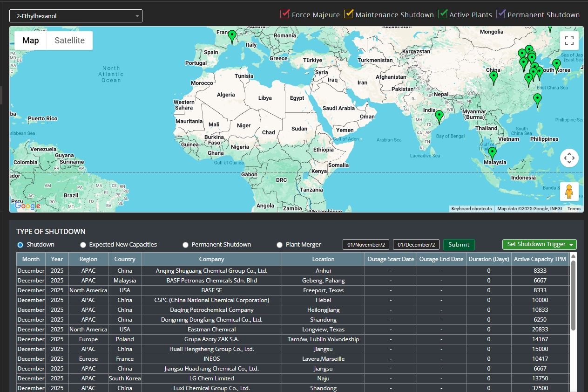Select the LG Chem Limited cell
The image size is (588, 392).
(x=212, y=378)
